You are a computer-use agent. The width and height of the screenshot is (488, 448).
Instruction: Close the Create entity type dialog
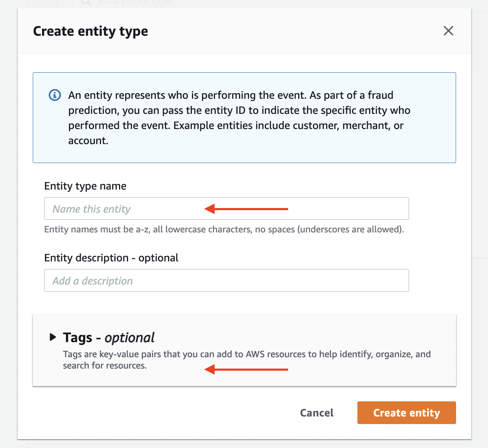coord(448,31)
